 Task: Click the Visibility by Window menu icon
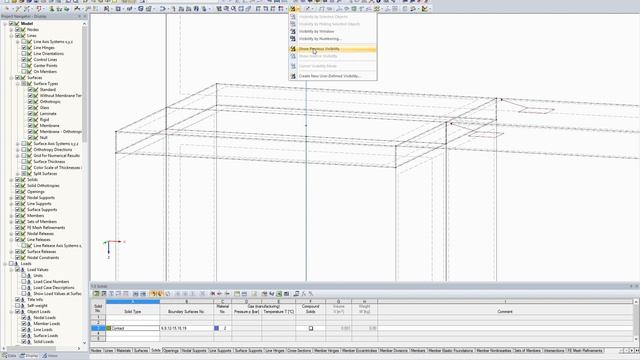point(293,31)
